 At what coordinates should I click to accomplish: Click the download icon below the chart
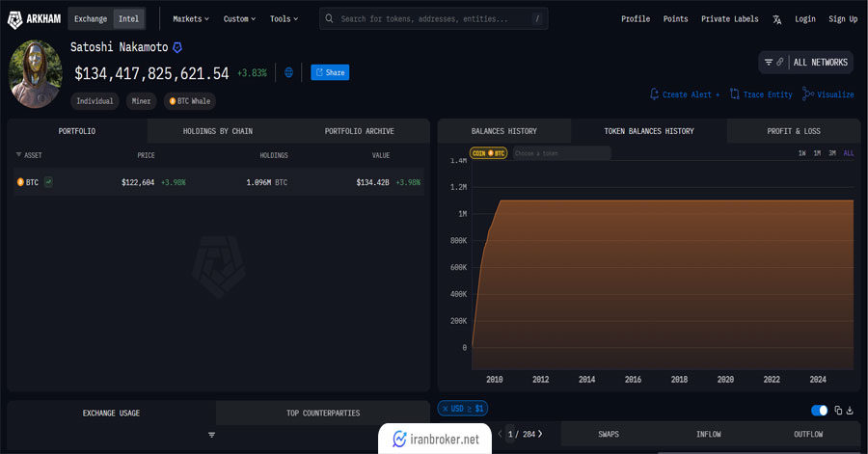(x=850, y=411)
